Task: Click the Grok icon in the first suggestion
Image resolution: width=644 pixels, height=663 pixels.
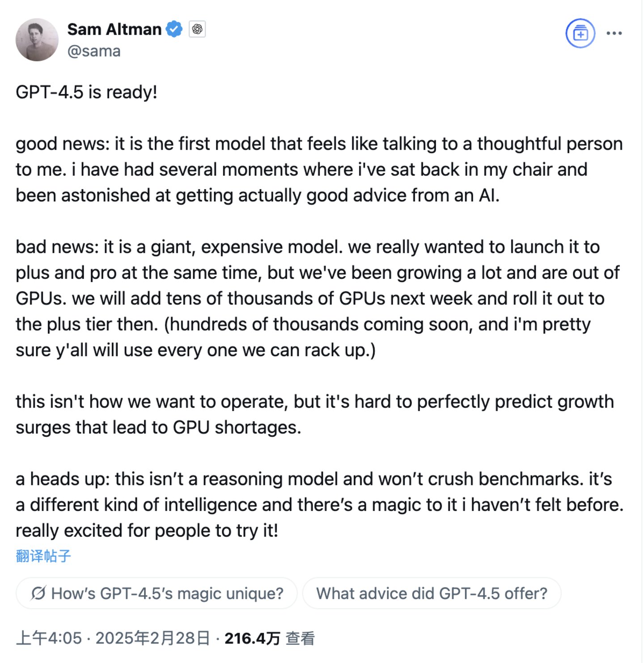Action: click(x=38, y=593)
